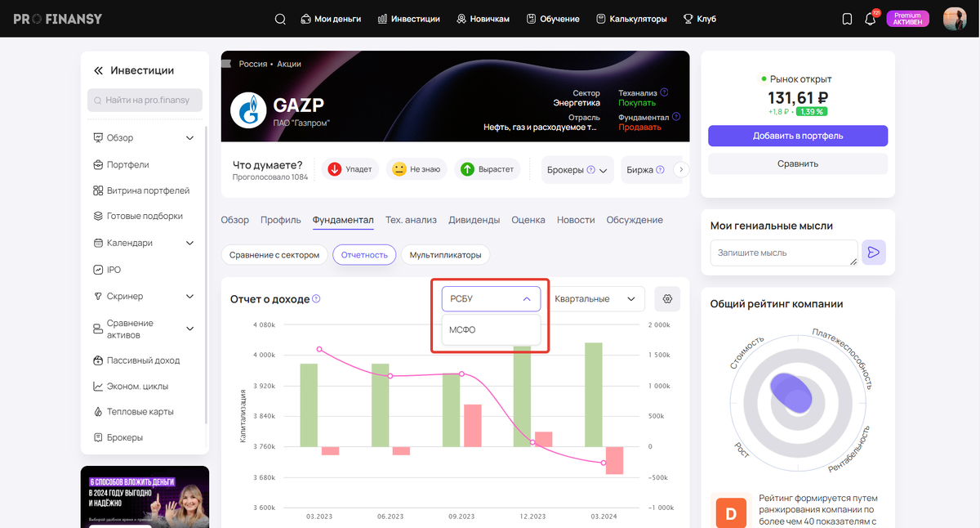980x528 pixels.
Task: Select the Сравнение с сектором pill
Action: pyautogui.click(x=274, y=255)
